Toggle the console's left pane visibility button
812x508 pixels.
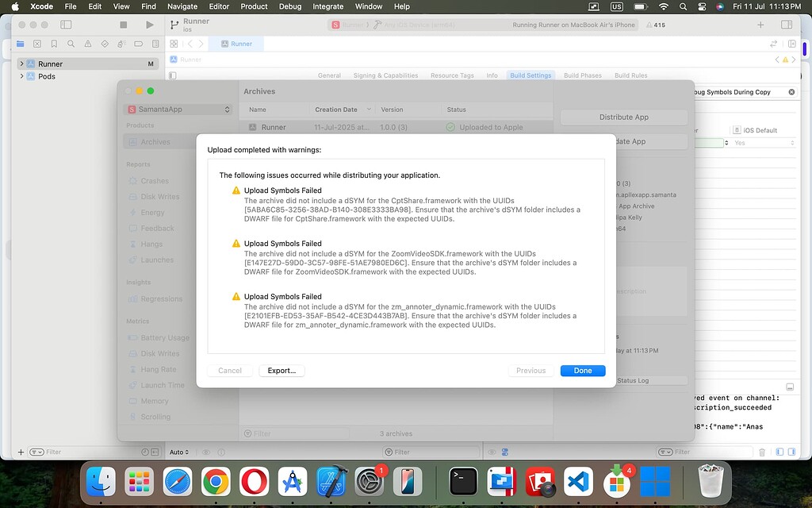[x=780, y=452]
